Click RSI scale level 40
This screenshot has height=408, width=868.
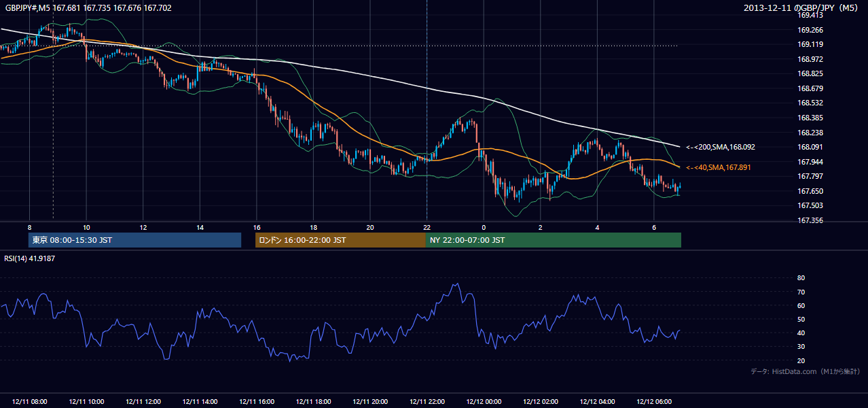[x=801, y=333]
